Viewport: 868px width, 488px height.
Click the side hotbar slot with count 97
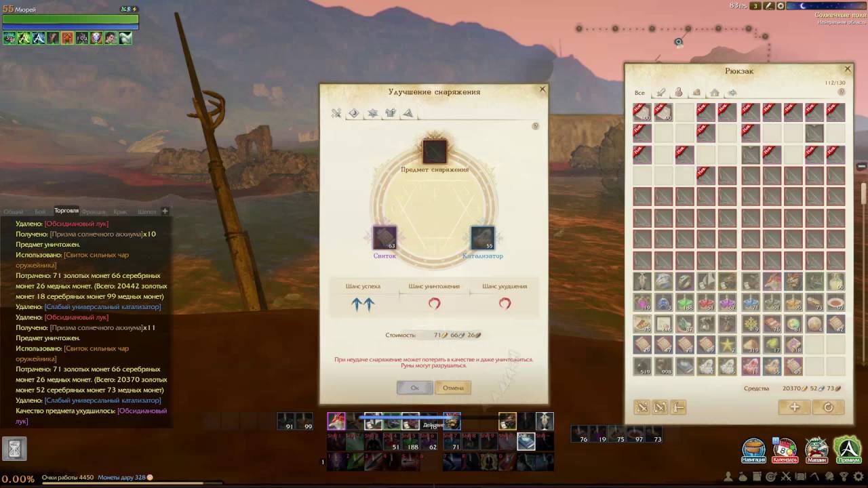[635, 434]
